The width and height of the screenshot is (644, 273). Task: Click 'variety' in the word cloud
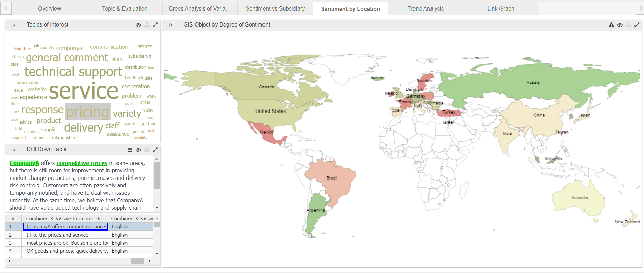pos(127,114)
